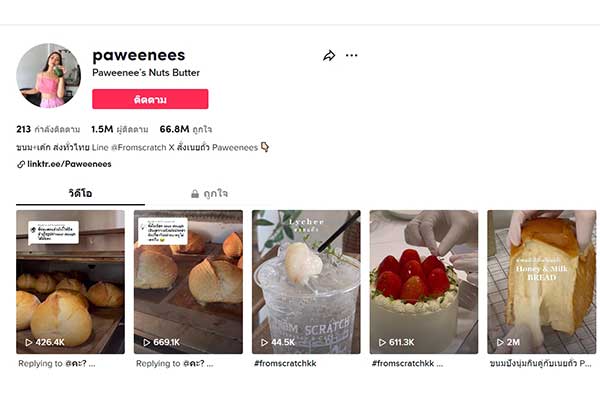Click play icon showing 611.3K views
The image size is (600, 400).
(383, 342)
